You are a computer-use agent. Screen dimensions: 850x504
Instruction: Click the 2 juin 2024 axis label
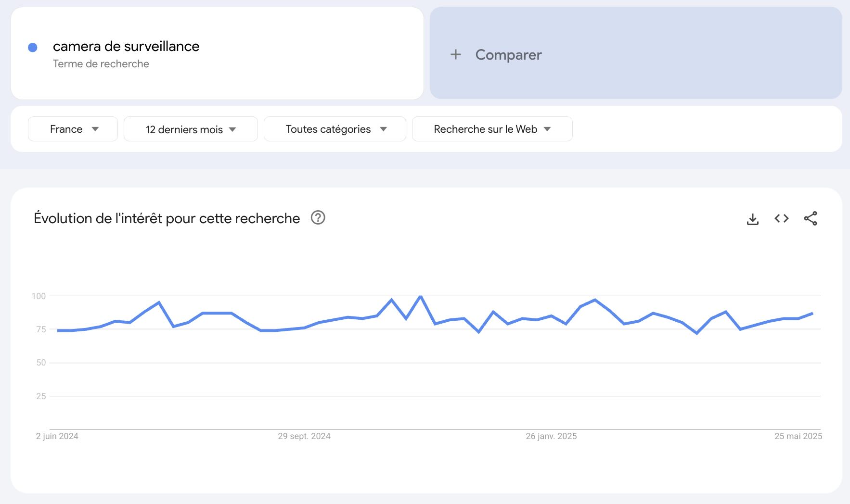57,436
